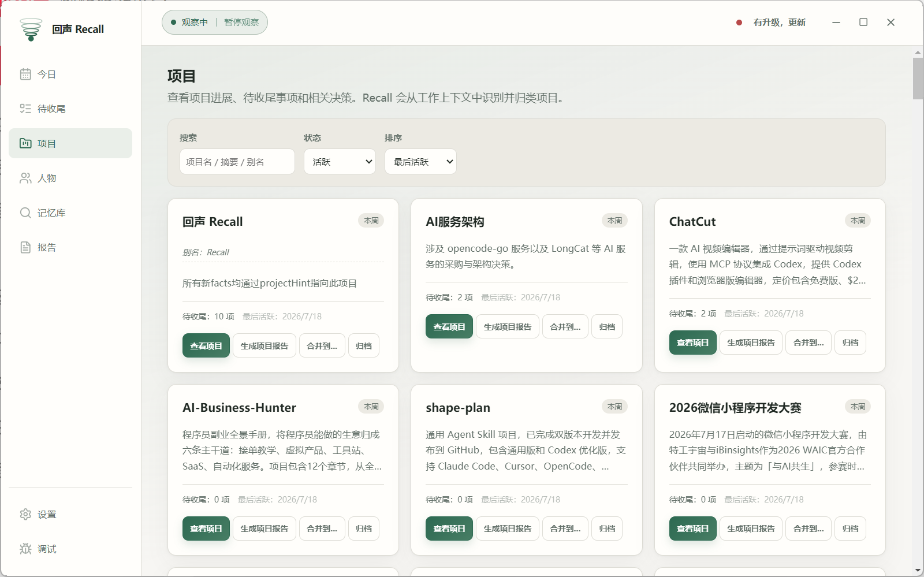Screen dimensions: 924x577
Task: Click the shape-plan card title
Action: [x=458, y=408]
